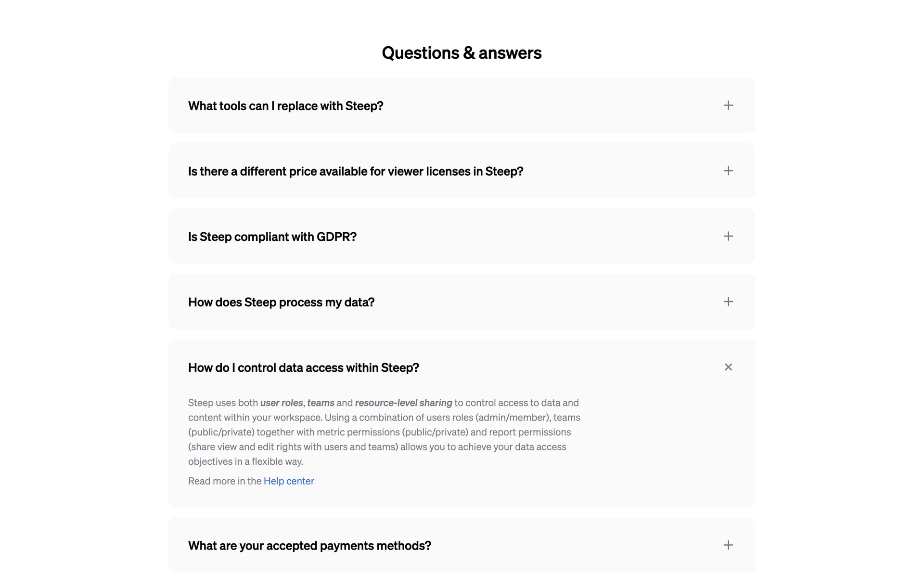Screen dimensions: 924x578
Task: Click the plus icon beside viewer licenses question
Action: 728,171
